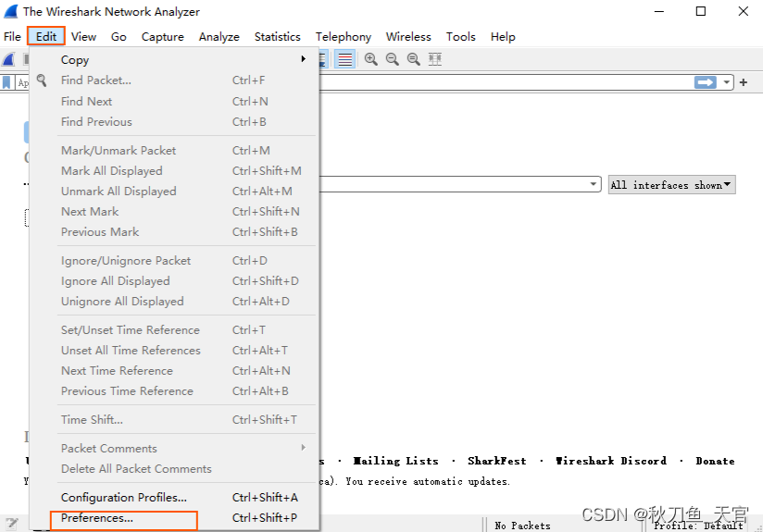Click the display filter bookmark icon
Viewport: 763px width, 532px height.
click(6, 82)
